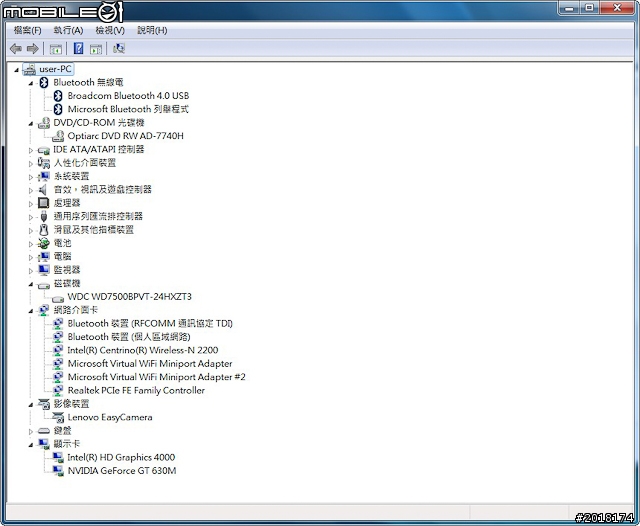Image resolution: width=640 pixels, height=526 pixels.
Task: Collapse the 磁碟機 branch
Action: click(31, 284)
